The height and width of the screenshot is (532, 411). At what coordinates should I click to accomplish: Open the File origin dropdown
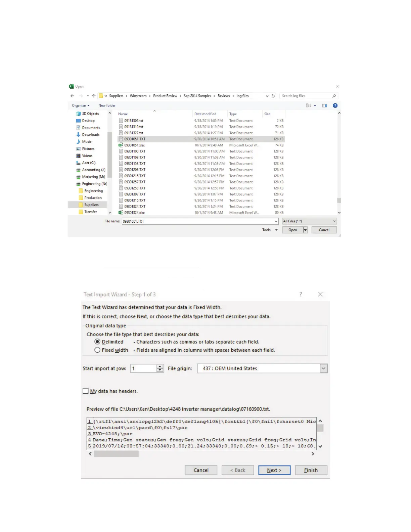323,368
